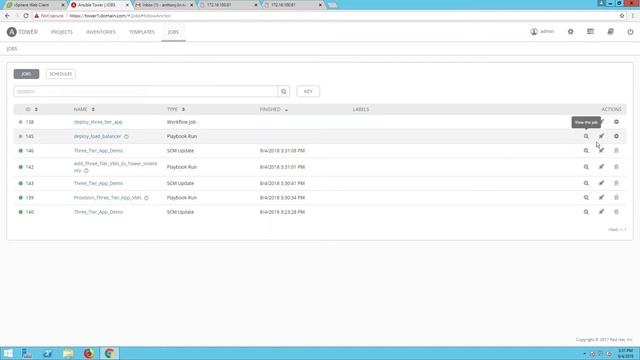
Task: Relaunch job 142 with rocket icon
Action: pyautogui.click(x=601, y=167)
